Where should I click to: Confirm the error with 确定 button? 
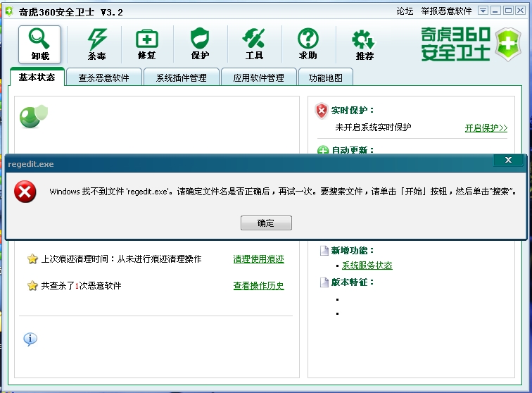click(x=266, y=223)
